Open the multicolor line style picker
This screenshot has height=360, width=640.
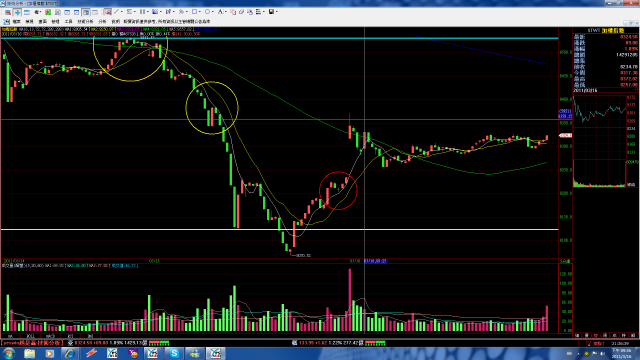point(258,12)
